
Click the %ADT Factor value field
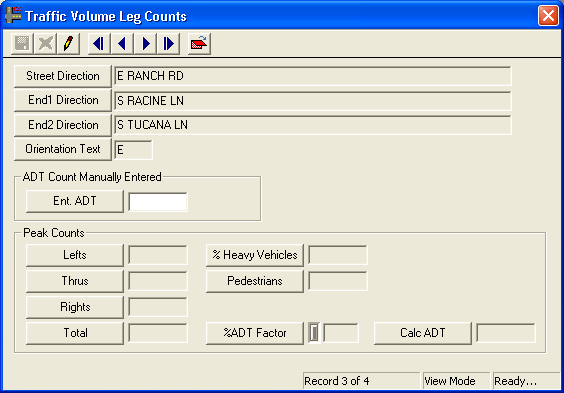[x=341, y=333]
